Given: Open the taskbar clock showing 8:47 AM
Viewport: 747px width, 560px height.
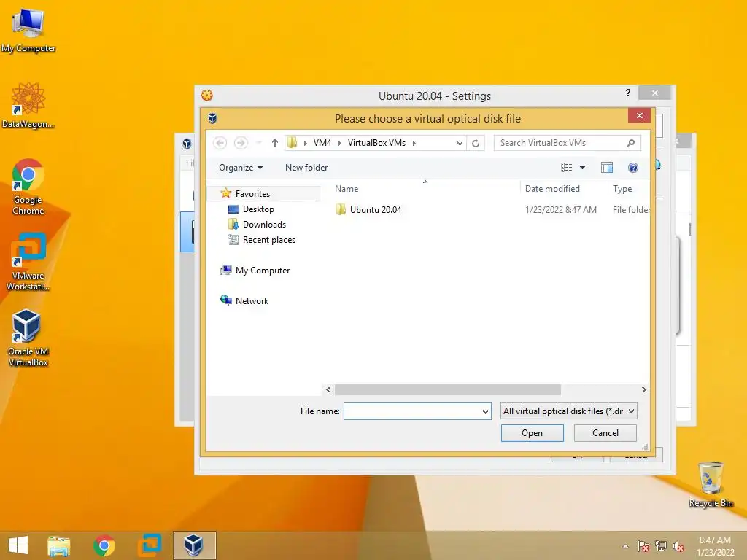Looking at the screenshot, I should (x=715, y=546).
